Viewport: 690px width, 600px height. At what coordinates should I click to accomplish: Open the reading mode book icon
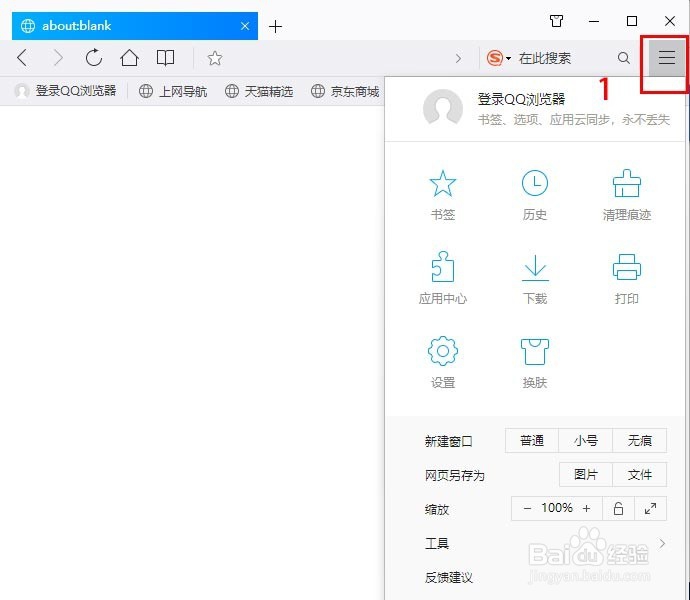[x=165, y=58]
